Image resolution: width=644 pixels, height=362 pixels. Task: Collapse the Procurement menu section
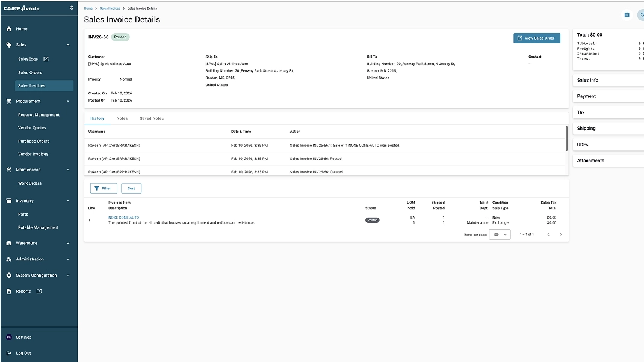pos(68,102)
